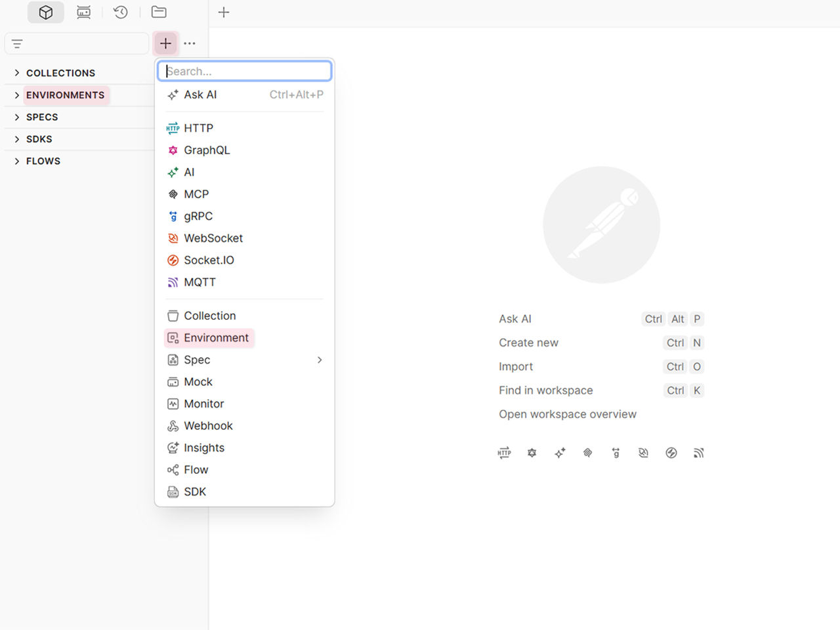Click Open workspace overview link
The image size is (840, 630).
tap(568, 414)
